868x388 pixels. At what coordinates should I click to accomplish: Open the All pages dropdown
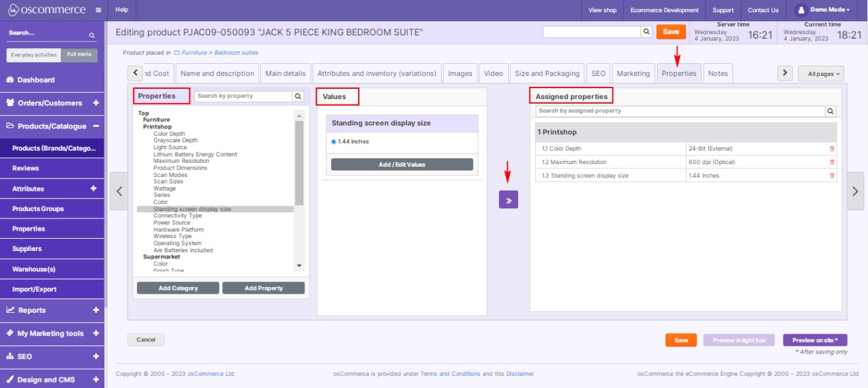(821, 74)
